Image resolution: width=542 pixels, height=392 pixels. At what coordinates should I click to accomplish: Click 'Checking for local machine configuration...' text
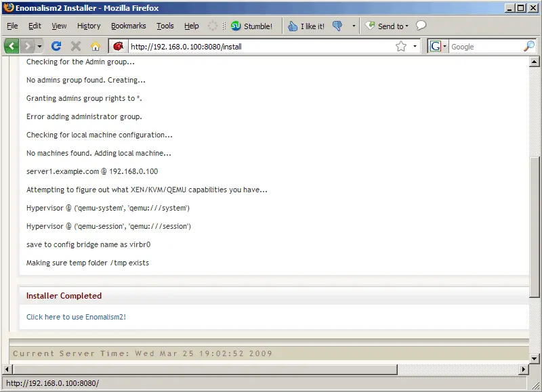click(99, 135)
